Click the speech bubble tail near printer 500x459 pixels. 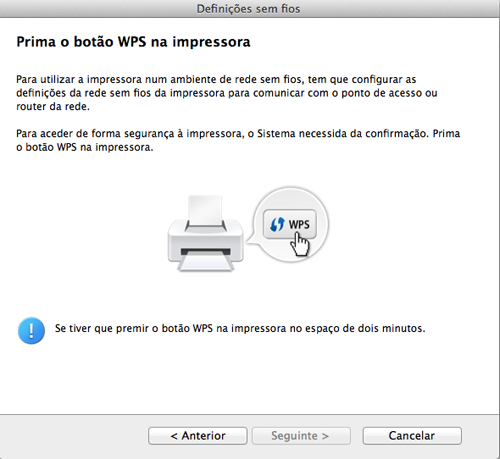[250, 240]
